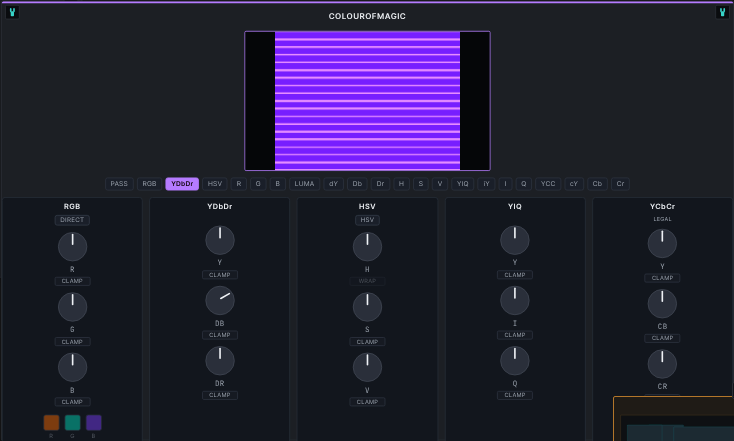Click the I knob in YIQ panel
Screen dimensions: 734x441
[514, 301]
